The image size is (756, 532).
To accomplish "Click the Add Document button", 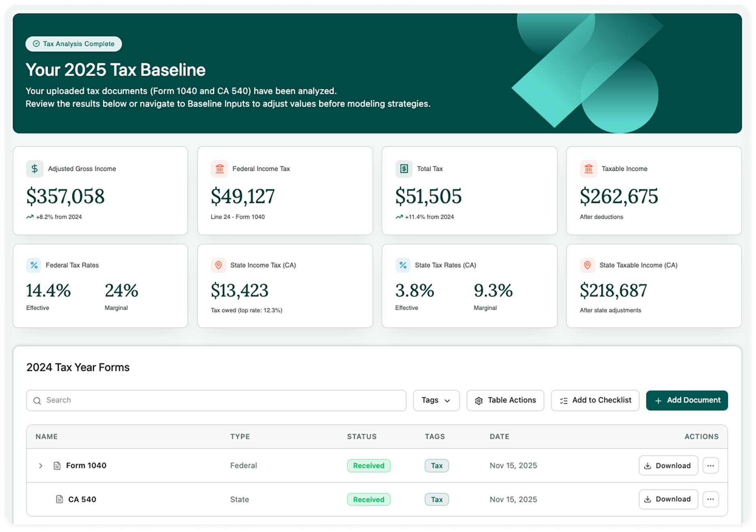I will 687,400.
